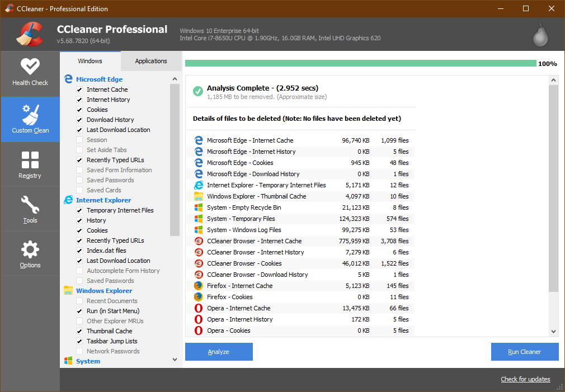Uncheck Microsoft Edge Internet Cache checkbox

[79, 89]
